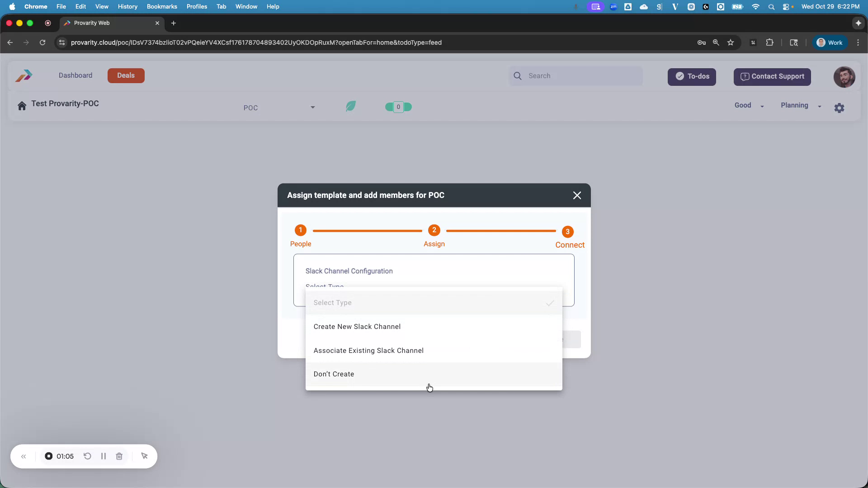This screenshot has height=488, width=868.
Task: Switch to the Dashboard tab
Action: (75, 75)
